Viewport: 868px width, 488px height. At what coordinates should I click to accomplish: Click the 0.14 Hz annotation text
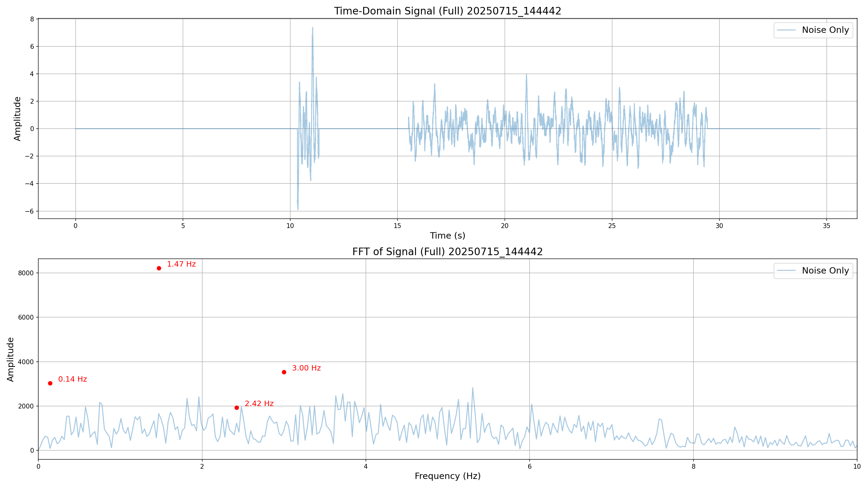click(72, 379)
